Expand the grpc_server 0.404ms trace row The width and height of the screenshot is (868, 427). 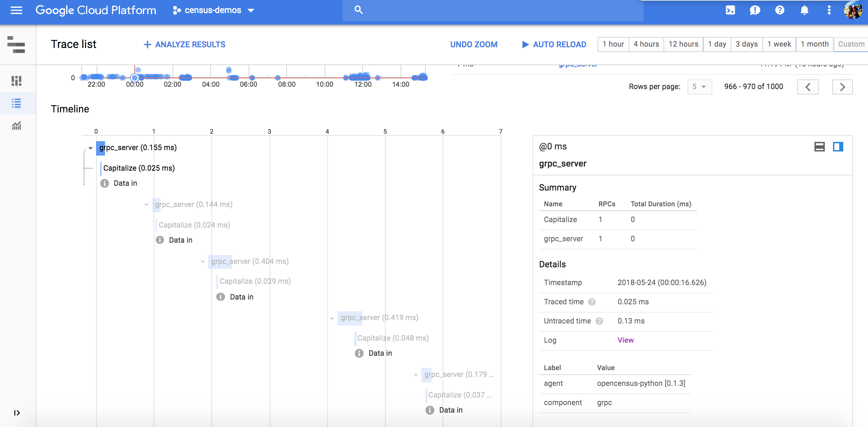[x=201, y=261]
